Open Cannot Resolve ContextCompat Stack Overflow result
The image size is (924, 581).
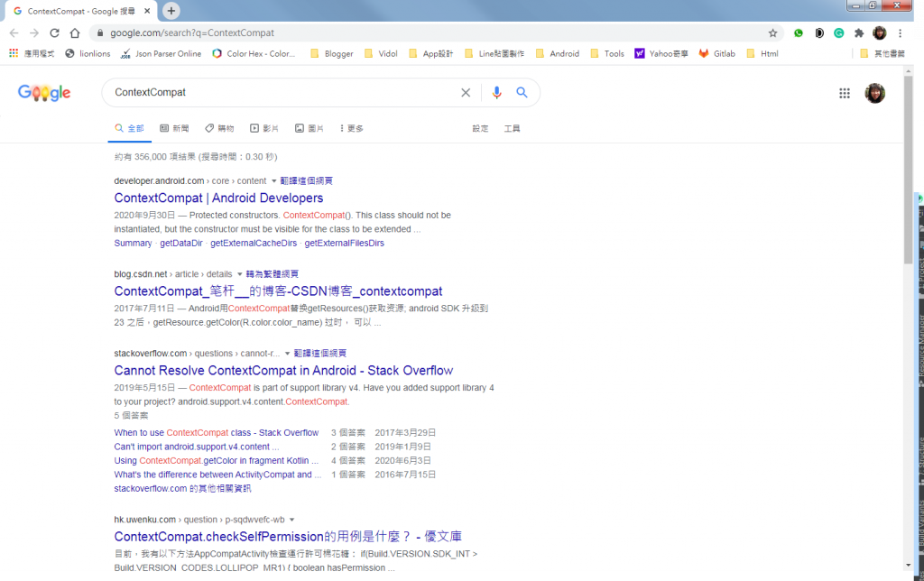[x=283, y=371]
